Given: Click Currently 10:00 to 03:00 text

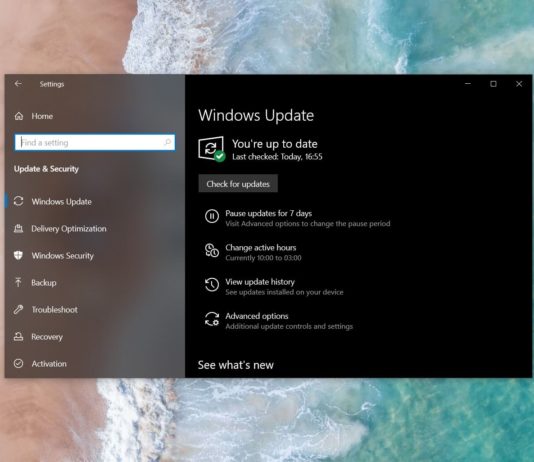Looking at the screenshot, I should [x=263, y=258].
